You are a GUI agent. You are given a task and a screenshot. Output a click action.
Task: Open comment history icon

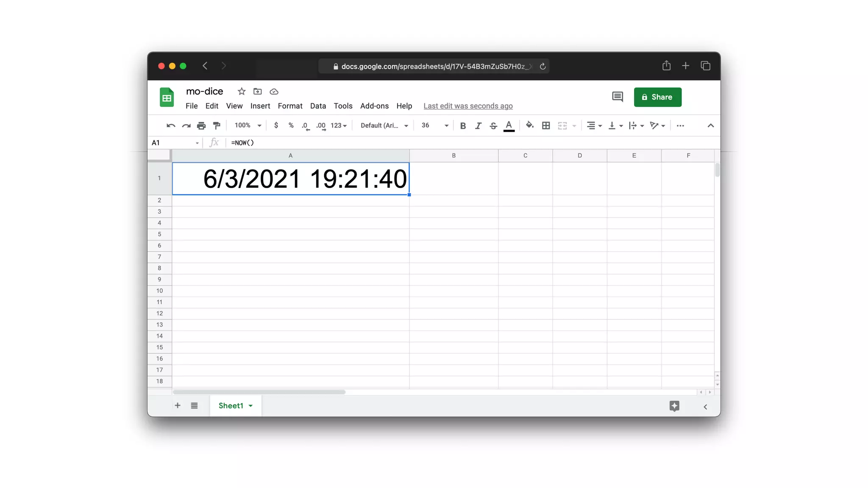(x=617, y=97)
